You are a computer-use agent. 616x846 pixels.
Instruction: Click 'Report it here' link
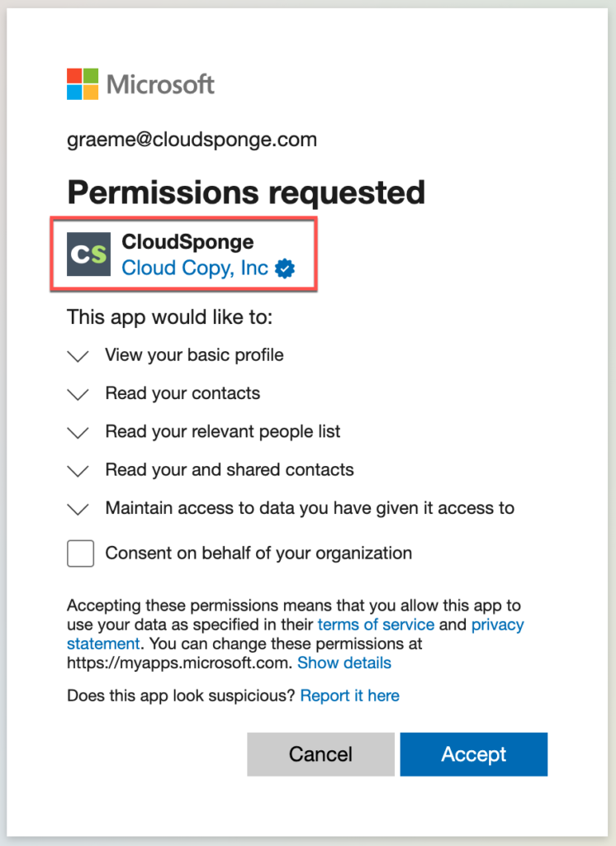coord(349,696)
